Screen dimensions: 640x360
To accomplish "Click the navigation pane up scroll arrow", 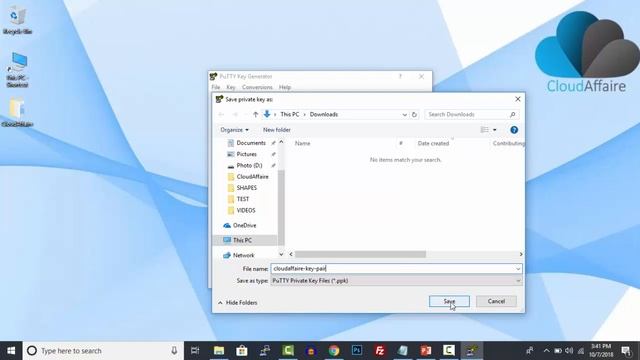I will point(281,142).
